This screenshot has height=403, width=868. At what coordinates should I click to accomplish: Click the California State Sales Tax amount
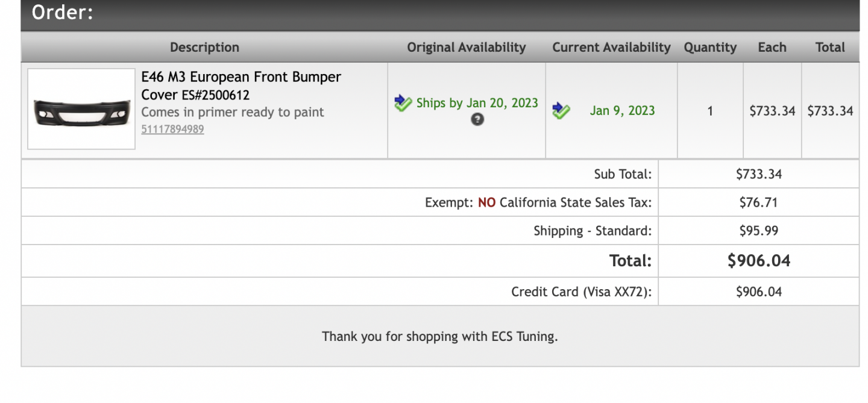(x=759, y=202)
